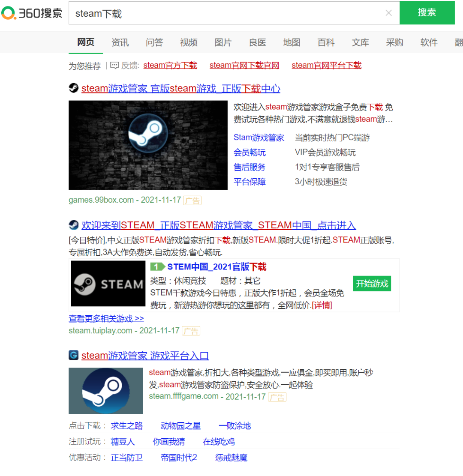Switch to the 百科 tab

tap(326, 42)
